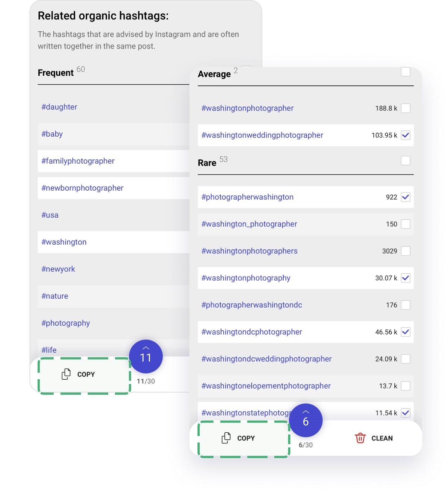Click the copy icon in the Frequent panel
The height and width of the screenshot is (492, 448).
pyautogui.click(x=66, y=374)
